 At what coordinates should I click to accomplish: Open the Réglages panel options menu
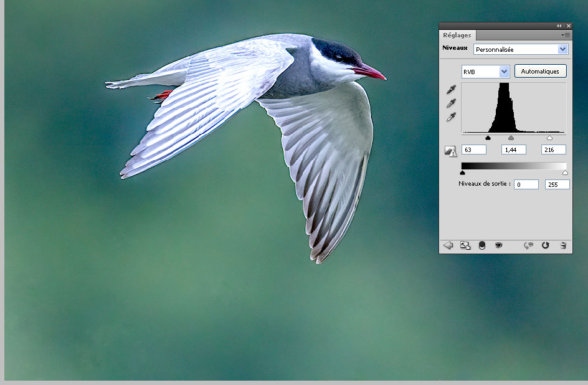click(566, 36)
